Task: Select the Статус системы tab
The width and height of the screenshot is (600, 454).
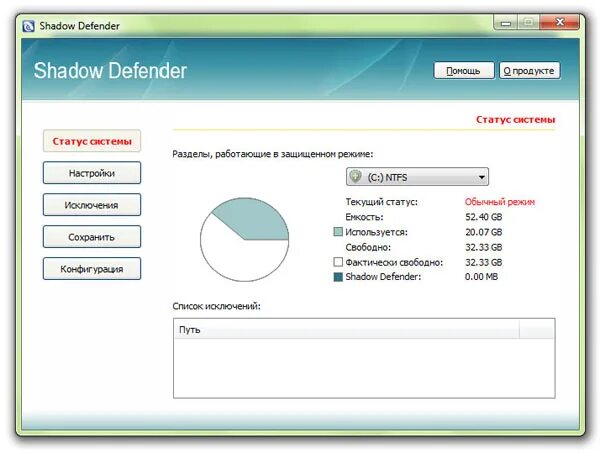Action: point(92,141)
